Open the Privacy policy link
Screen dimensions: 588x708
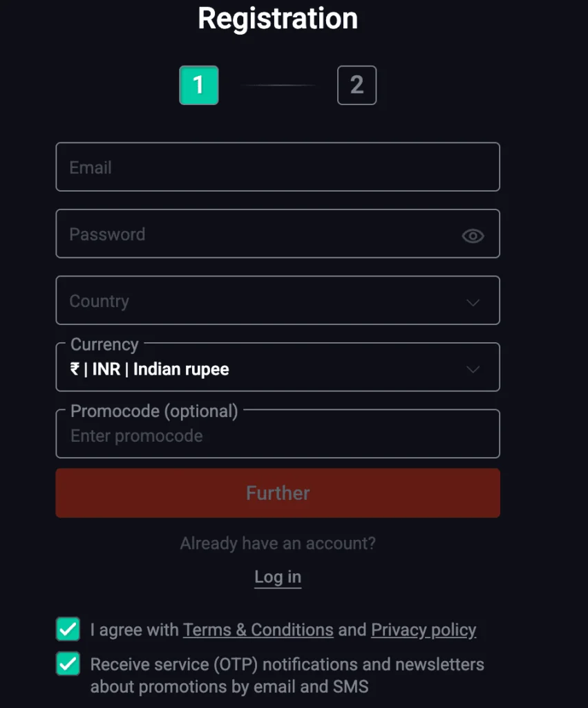coord(423,629)
